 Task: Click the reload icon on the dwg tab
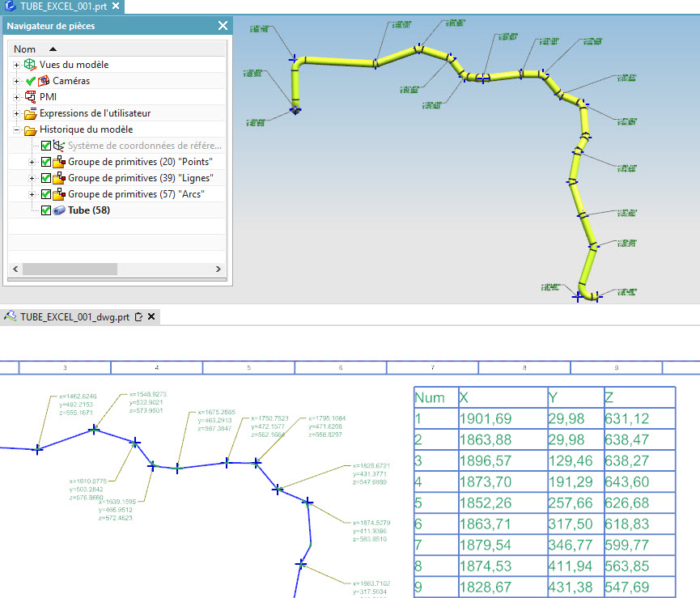coord(139,317)
